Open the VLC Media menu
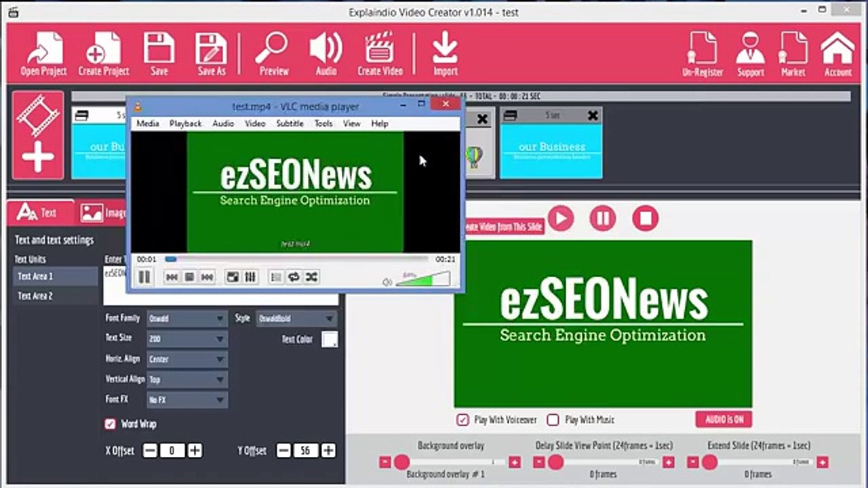The height and width of the screenshot is (488, 868). click(147, 123)
